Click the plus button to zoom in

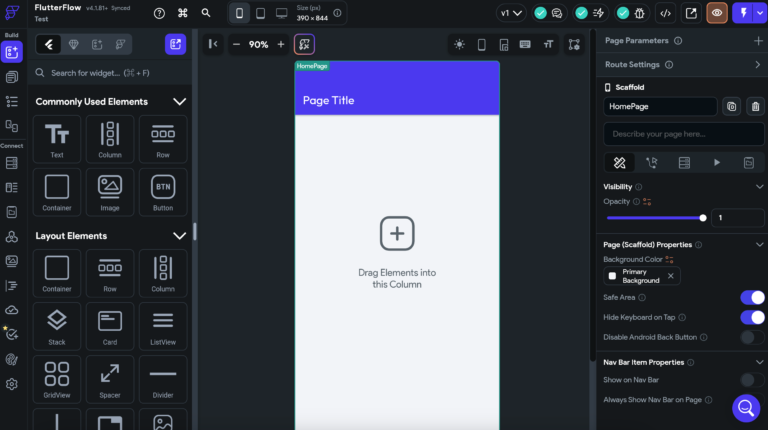coord(281,44)
